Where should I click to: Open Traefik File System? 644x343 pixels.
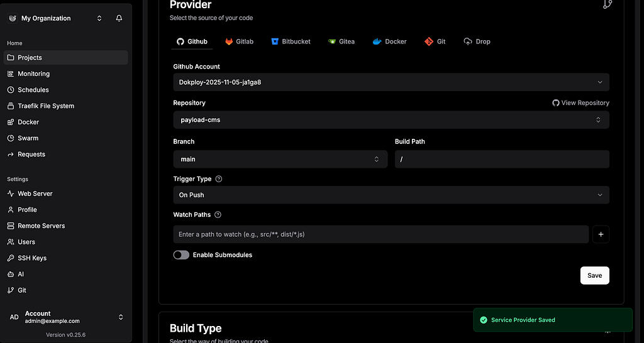click(65, 106)
